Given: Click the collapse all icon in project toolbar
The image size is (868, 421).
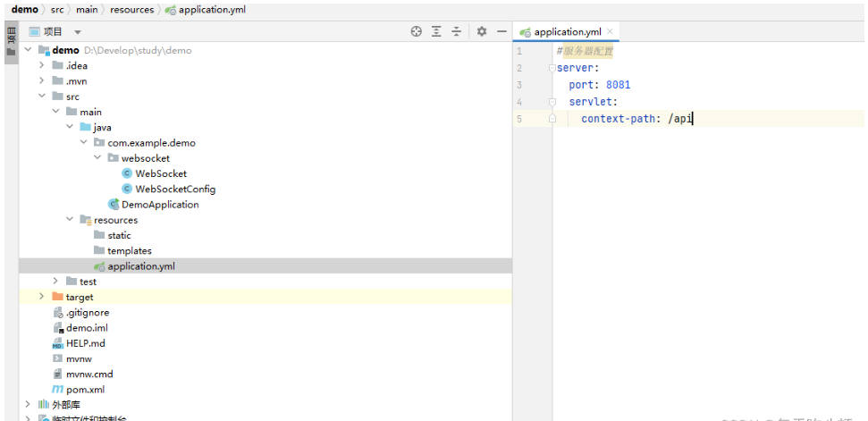Looking at the screenshot, I should [456, 31].
